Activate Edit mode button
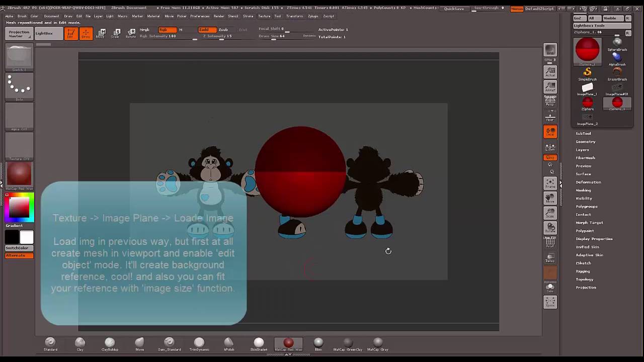Image resolution: width=644 pixels, height=362 pixels. click(71, 34)
